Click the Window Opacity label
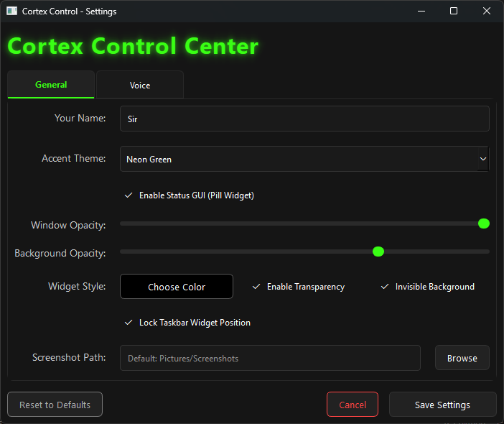Screen dimensions: 504x424 tap(68, 225)
